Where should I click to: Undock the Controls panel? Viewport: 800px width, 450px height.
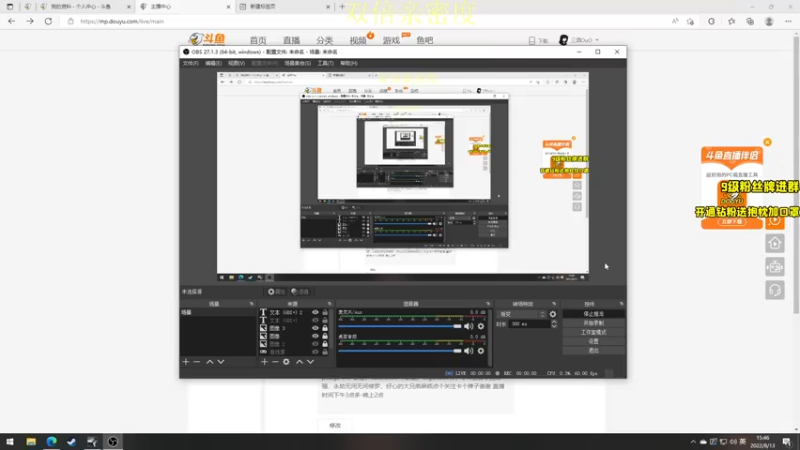(621, 304)
